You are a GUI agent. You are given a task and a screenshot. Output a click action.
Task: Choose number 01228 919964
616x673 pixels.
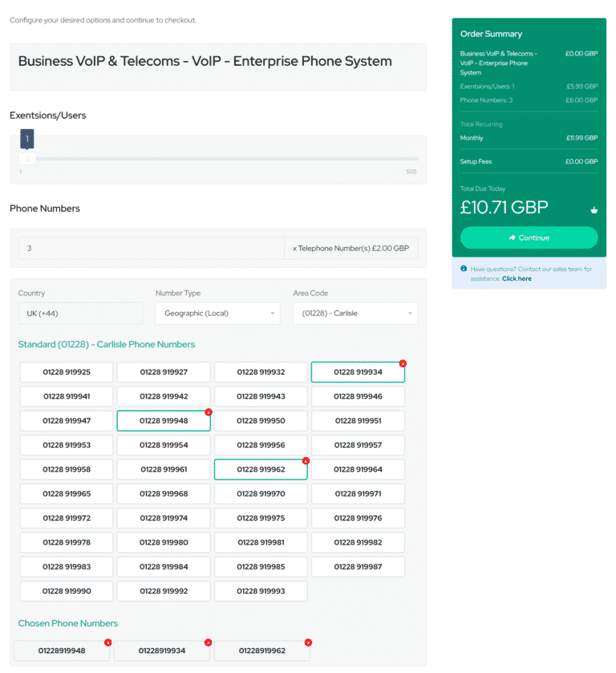(358, 469)
